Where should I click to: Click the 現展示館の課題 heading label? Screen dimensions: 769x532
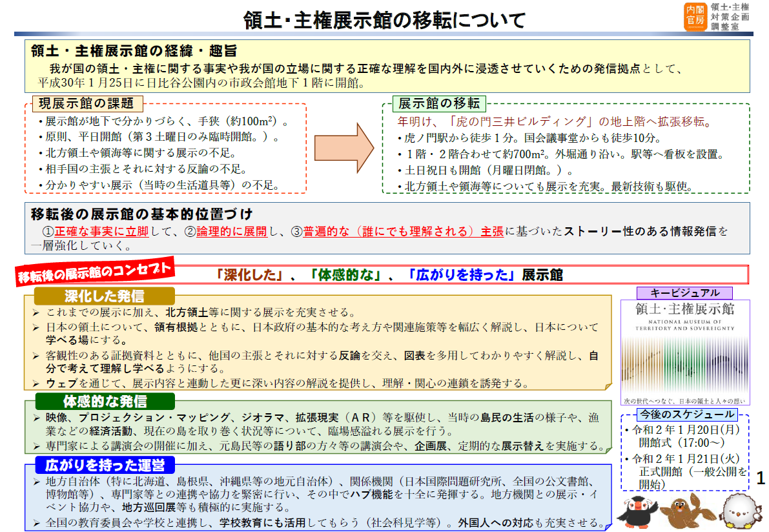[x=86, y=104]
